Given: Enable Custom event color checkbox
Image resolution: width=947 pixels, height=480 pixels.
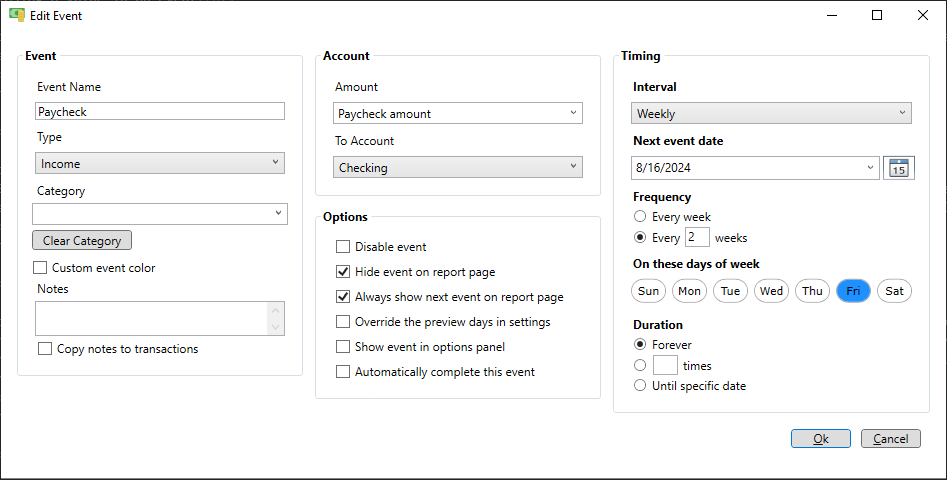Looking at the screenshot, I should point(40,267).
